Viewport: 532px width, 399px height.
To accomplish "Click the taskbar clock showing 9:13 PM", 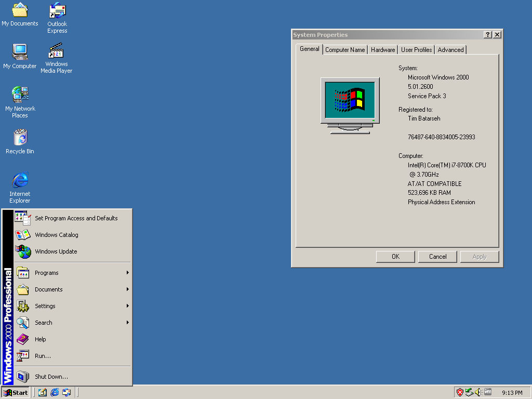I will pyautogui.click(x=512, y=393).
